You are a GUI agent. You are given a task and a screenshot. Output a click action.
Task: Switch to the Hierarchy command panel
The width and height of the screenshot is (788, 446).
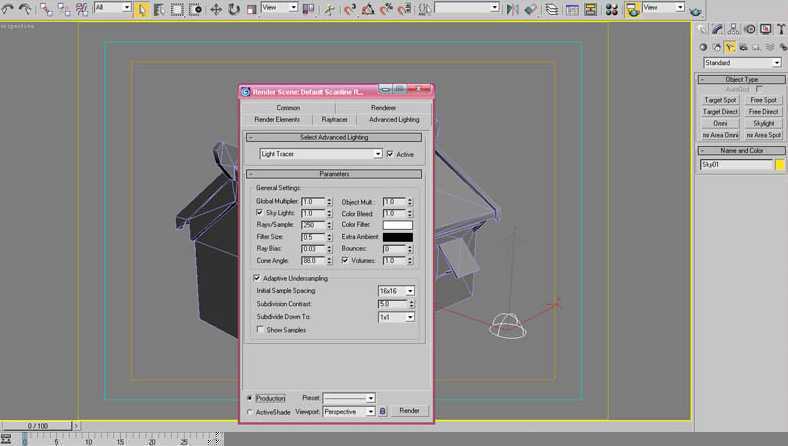point(733,29)
